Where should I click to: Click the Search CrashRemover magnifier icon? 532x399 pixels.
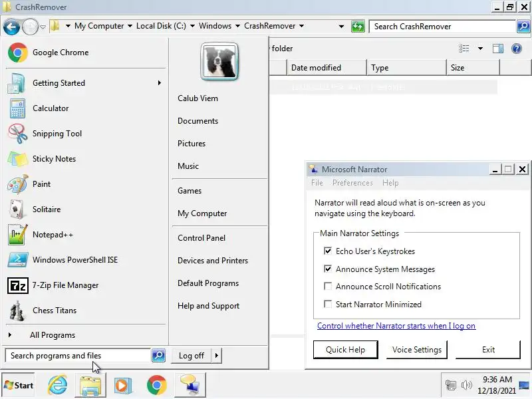(523, 26)
